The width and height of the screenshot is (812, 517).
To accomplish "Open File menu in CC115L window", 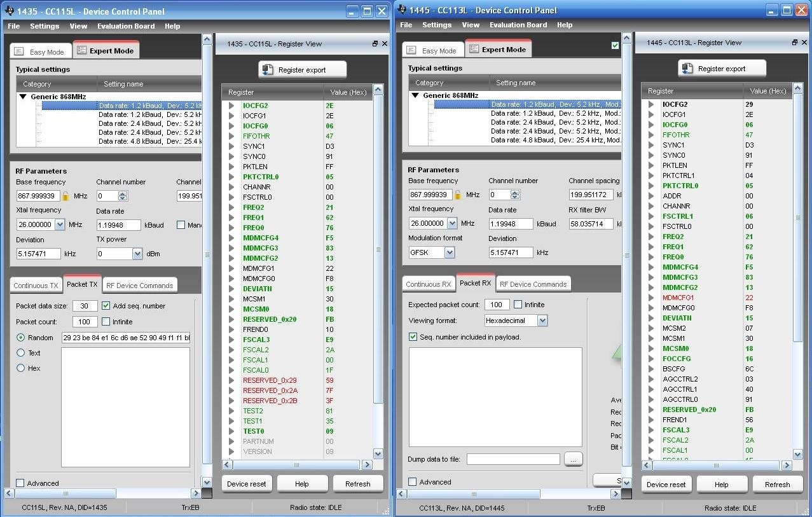I will (x=13, y=26).
